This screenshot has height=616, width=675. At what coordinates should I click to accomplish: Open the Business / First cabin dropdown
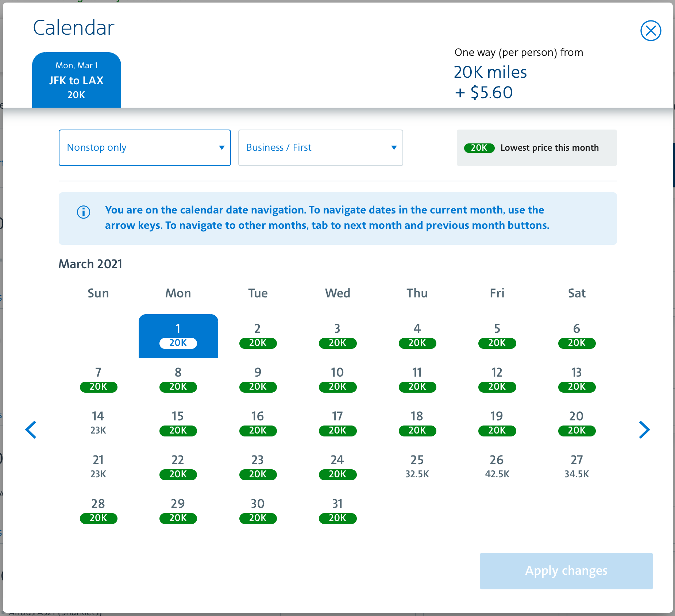point(320,148)
